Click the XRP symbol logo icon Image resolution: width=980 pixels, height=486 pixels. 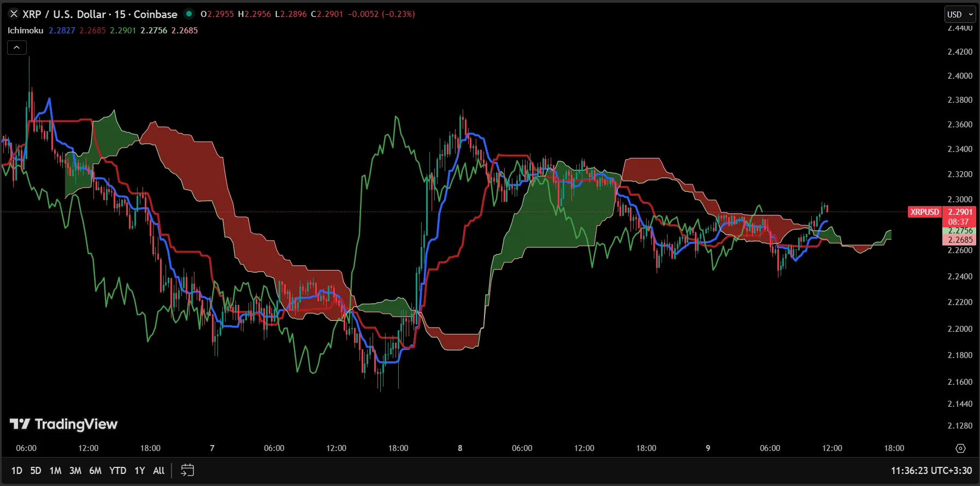(x=14, y=14)
